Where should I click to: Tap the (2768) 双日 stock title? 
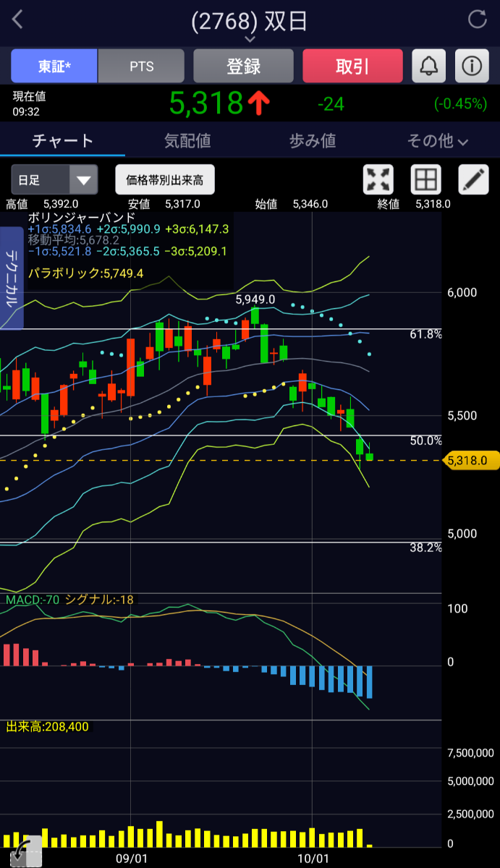250,21
